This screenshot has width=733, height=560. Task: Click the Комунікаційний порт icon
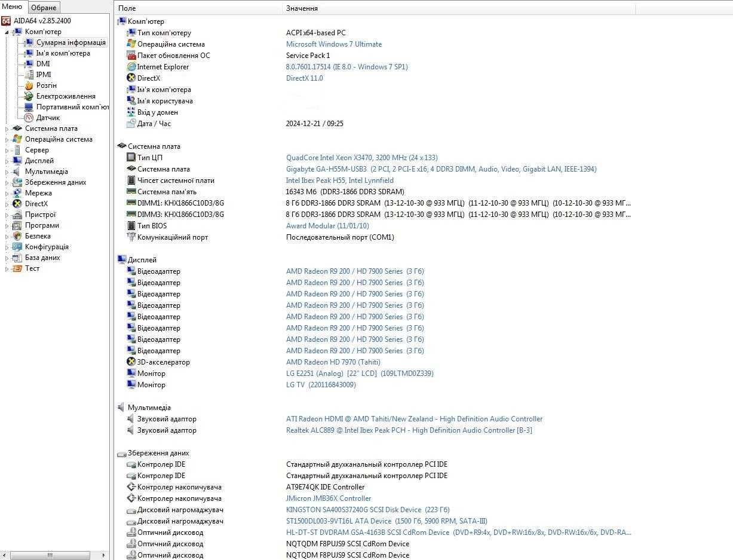pos(131,237)
